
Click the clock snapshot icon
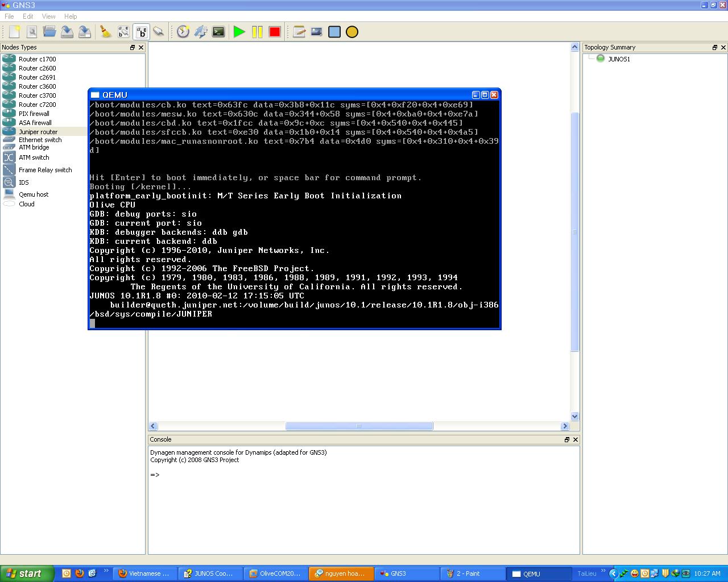coord(183,32)
